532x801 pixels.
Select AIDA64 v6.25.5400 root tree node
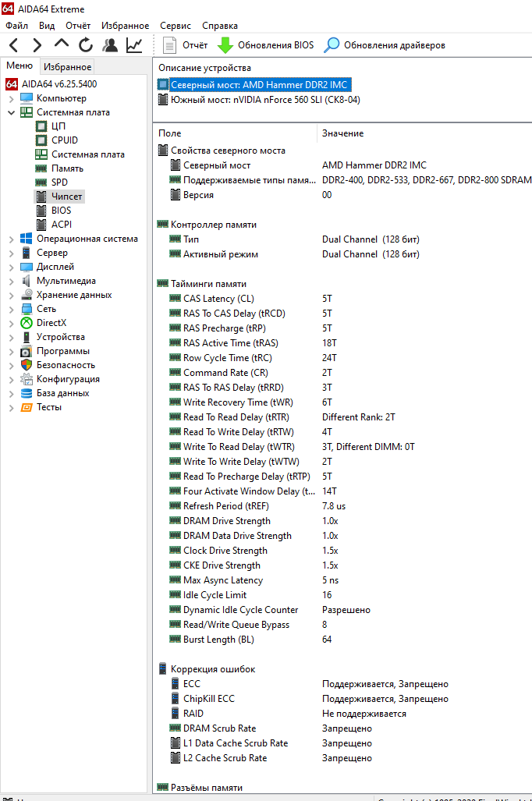[x=59, y=83]
